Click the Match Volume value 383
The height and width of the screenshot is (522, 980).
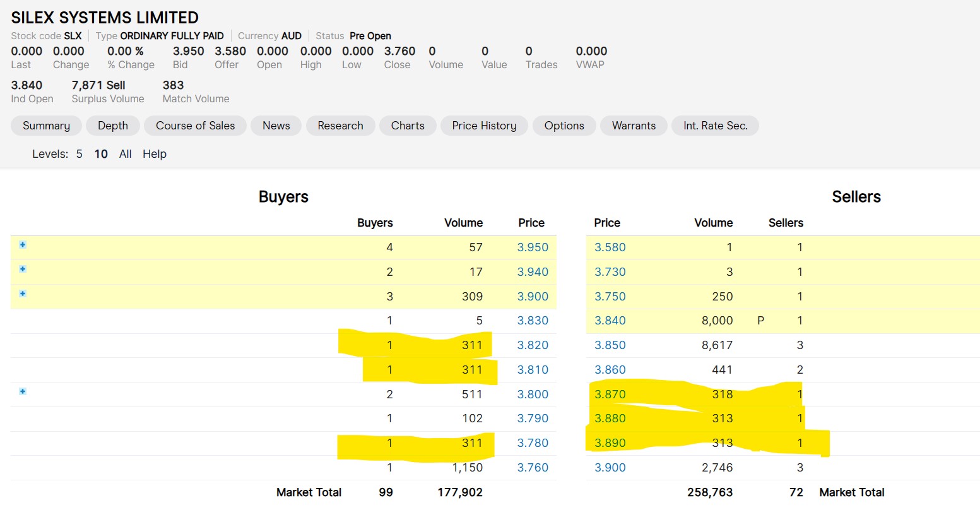173,85
